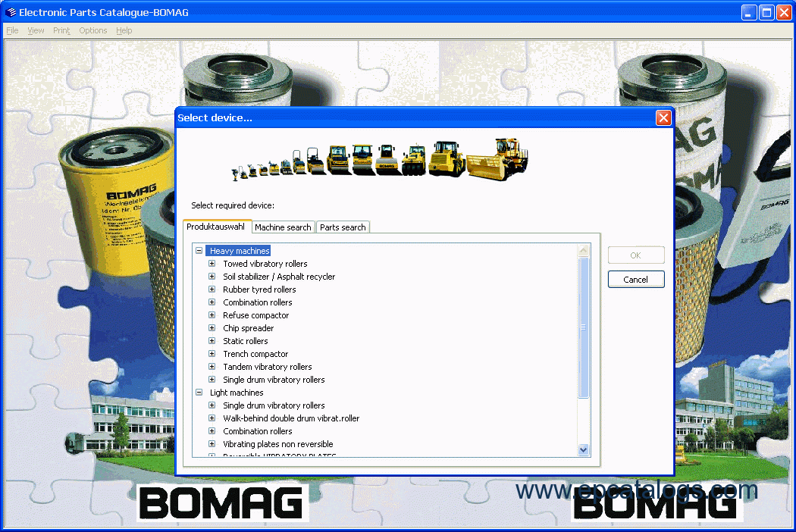Open the File menu
This screenshot has height=532, width=796.
(x=12, y=30)
